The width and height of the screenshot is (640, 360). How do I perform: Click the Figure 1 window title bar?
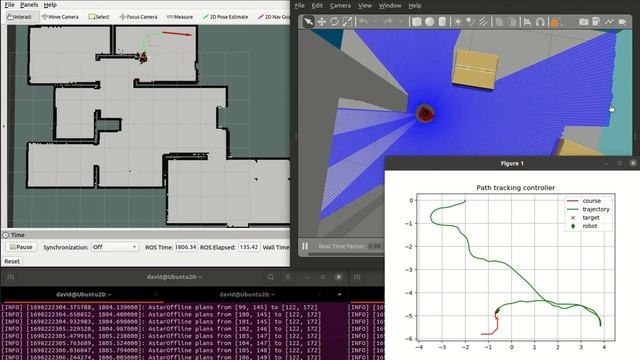point(512,163)
